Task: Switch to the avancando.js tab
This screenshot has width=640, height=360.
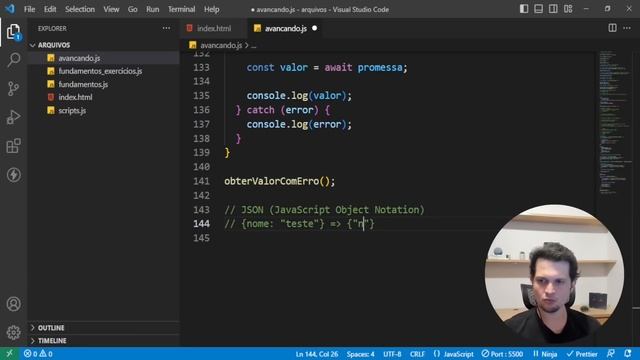Action: [x=285, y=28]
